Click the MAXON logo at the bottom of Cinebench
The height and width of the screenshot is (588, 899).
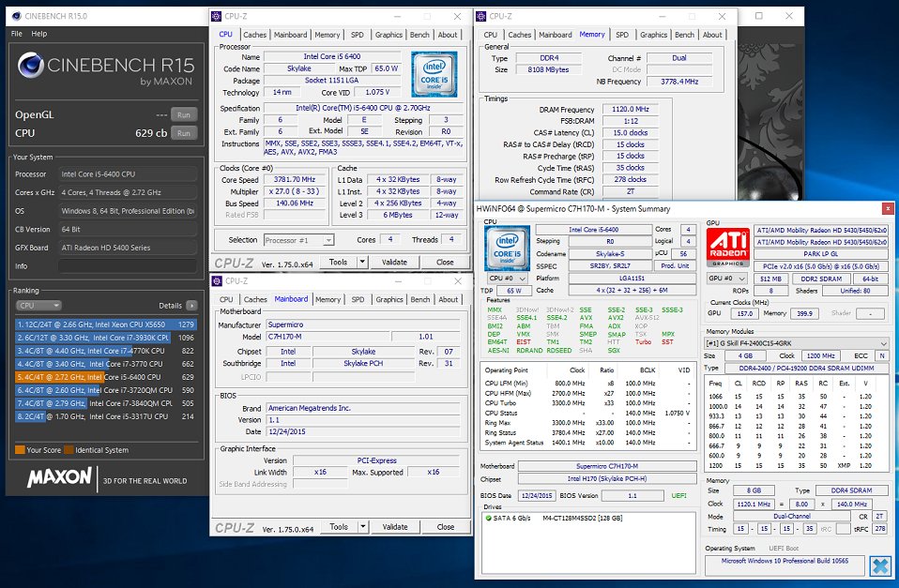tap(59, 478)
